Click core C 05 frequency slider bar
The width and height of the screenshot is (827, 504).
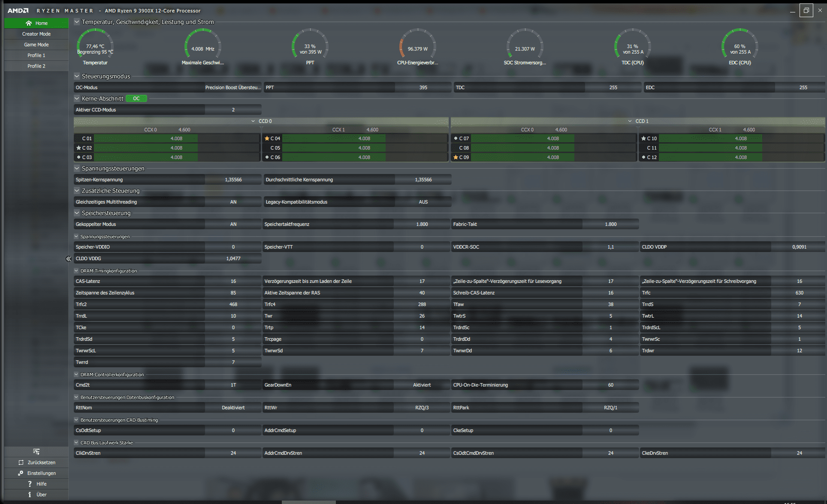coord(364,148)
